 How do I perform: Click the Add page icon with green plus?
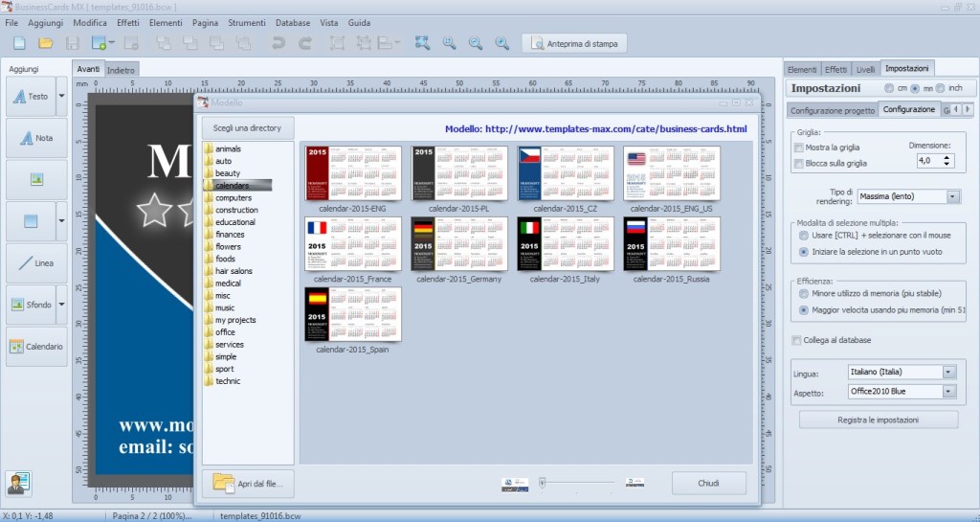pos(99,43)
